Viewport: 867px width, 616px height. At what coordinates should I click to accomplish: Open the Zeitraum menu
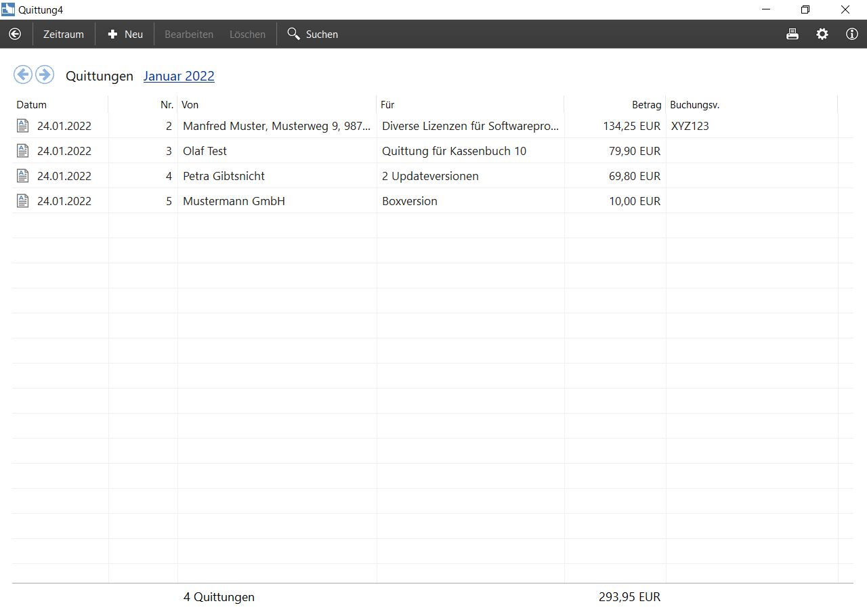point(64,34)
